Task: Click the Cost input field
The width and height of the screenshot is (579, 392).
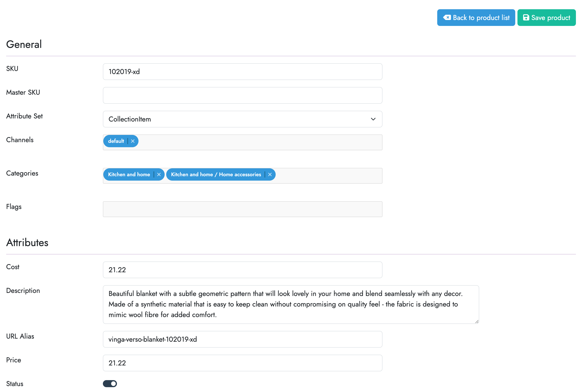Action: [x=242, y=270]
